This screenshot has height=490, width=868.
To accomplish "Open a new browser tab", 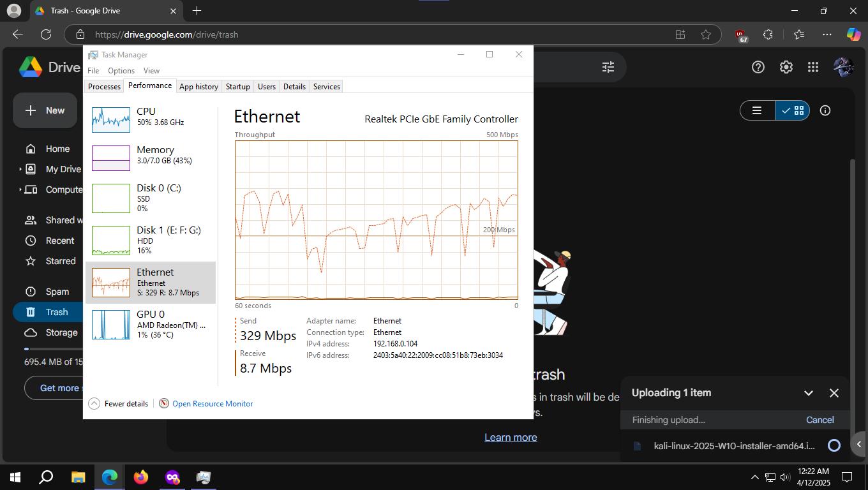I will point(197,11).
